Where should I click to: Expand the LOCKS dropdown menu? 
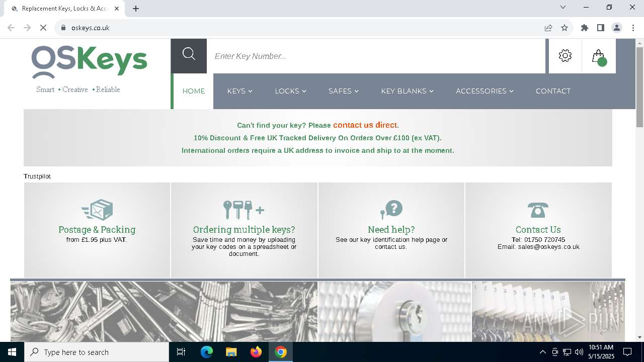tap(290, 91)
